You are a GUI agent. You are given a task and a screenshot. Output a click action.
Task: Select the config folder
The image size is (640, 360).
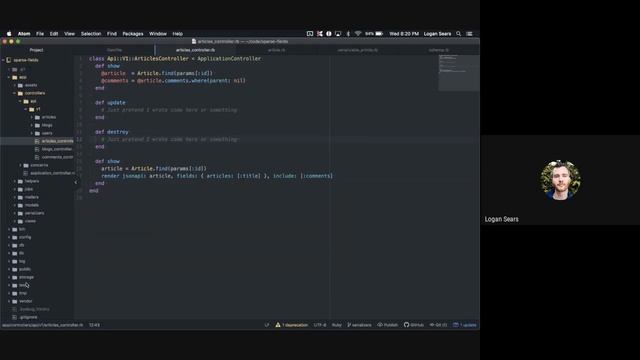click(x=25, y=237)
